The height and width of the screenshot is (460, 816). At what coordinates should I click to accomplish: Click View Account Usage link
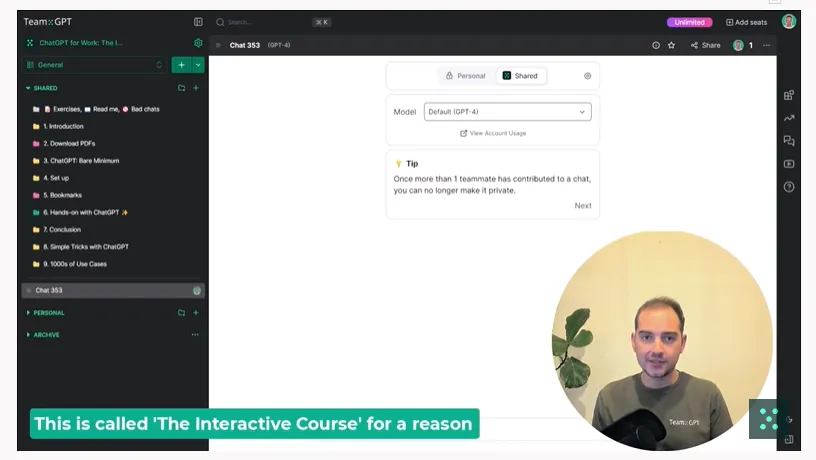tap(493, 133)
